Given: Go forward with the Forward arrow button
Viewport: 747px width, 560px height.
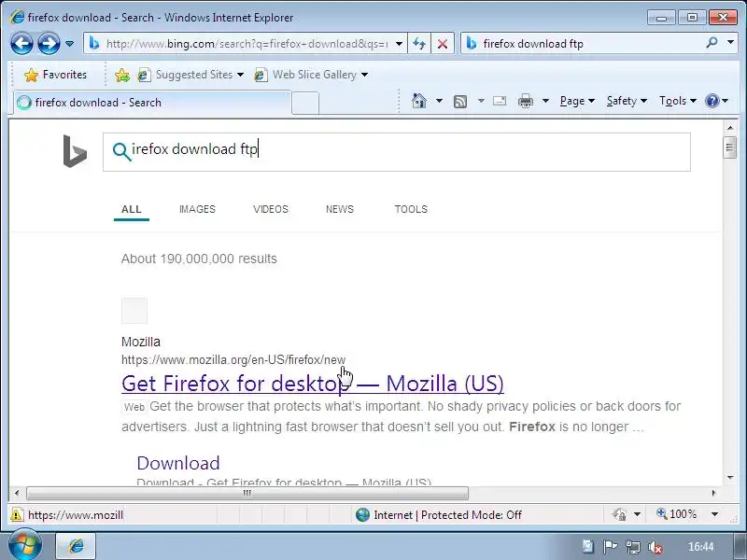Looking at the screenshot, I should coord(49,44).
